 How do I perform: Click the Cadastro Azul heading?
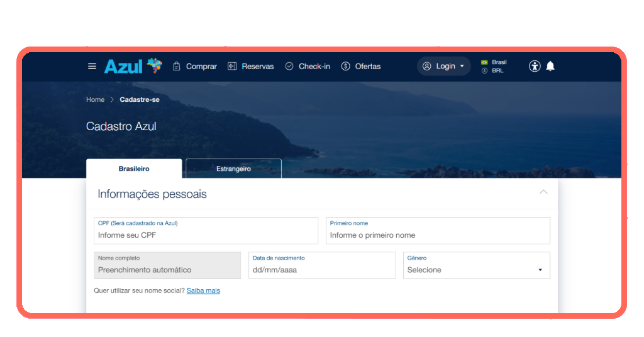[x=121, y=126]
